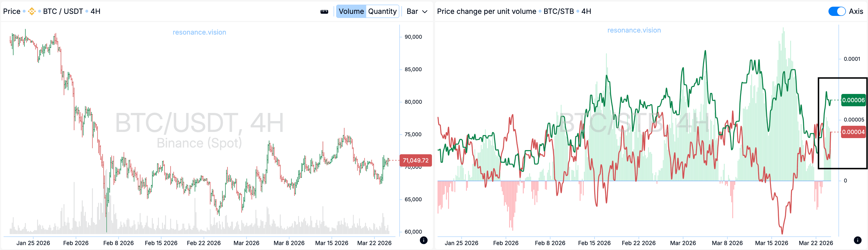Open info icon on the price chart
Image resolution: width=868 pixels, height=250 pixels.
click(x=423, y=240)
